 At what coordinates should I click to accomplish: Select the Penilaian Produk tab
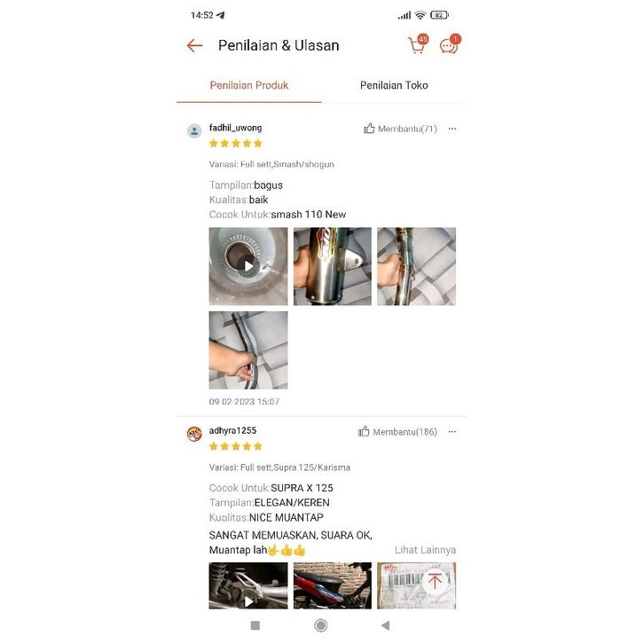point(249,85)
